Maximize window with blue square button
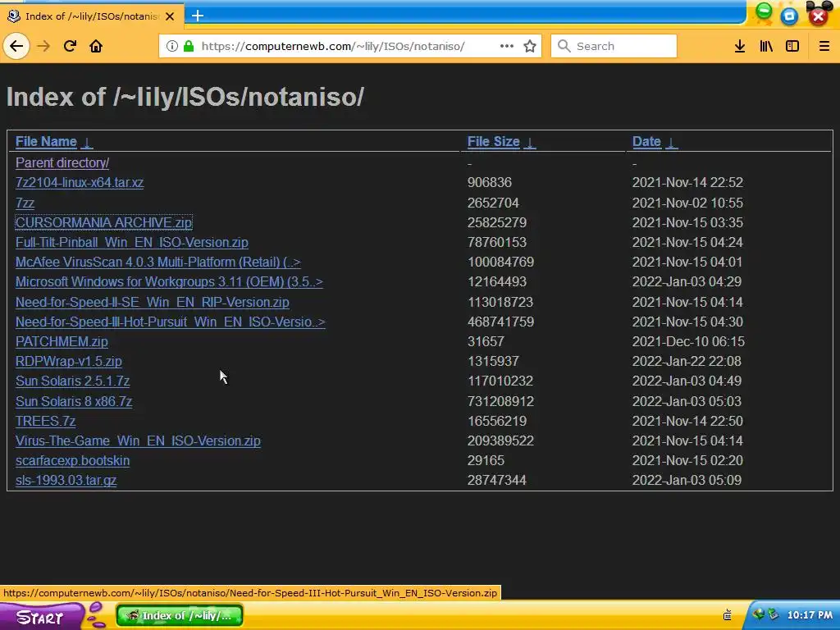The height and width of the screenshot is (630, 840). click(x=790, y=16)
